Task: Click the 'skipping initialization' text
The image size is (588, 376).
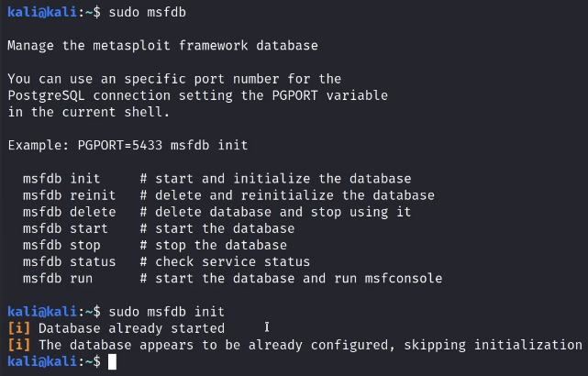Action: [496, 345]
